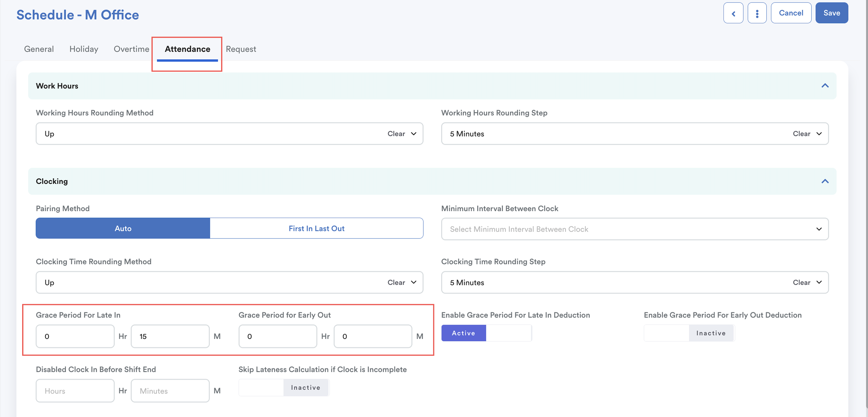Click Grace Period Late In minutes field
The height and width of the screenshot is (417, 868).
170,336
